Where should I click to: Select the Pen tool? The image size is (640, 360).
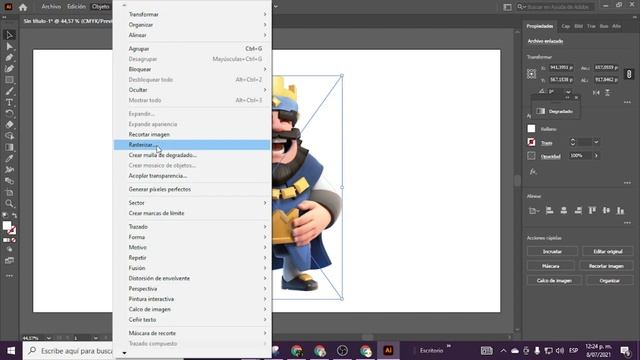pos(9,58)
